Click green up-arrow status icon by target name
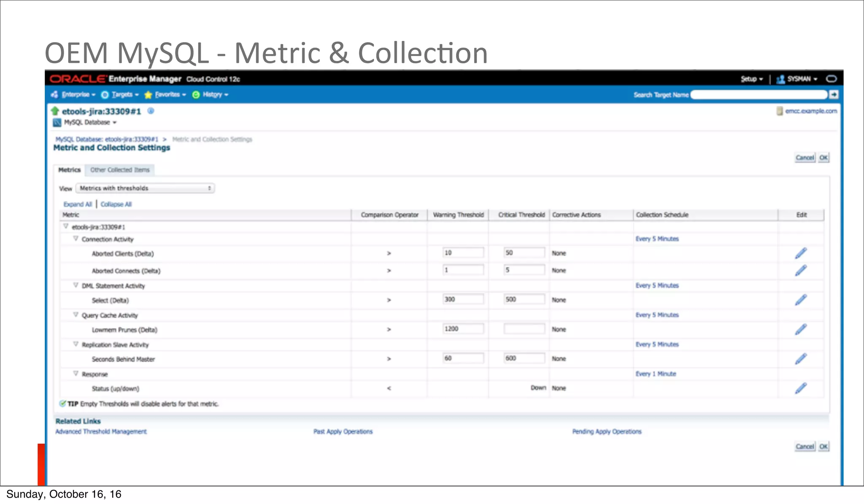864x504 pixels. point(55,111)
